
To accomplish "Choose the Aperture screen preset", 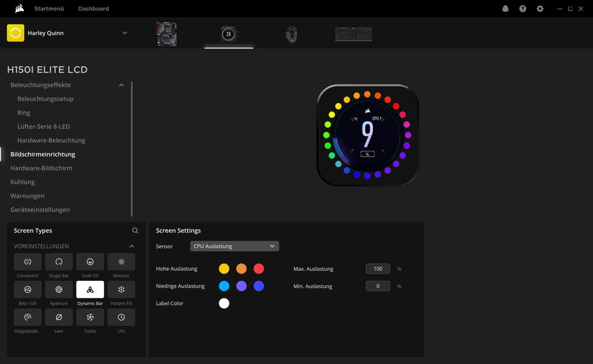I will (x=59, y=289).
